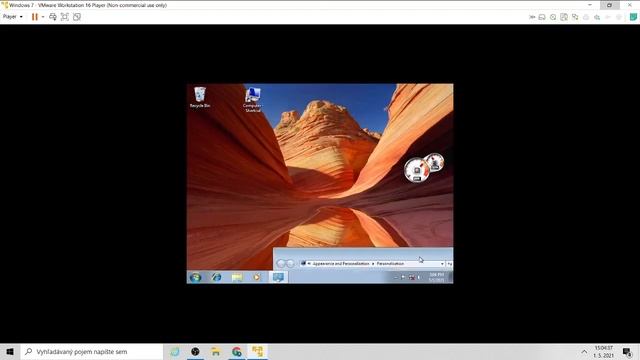
Task: Select the Computer Shortcut desktop icon
Action: pyautogui.click(x=253, y=100)
